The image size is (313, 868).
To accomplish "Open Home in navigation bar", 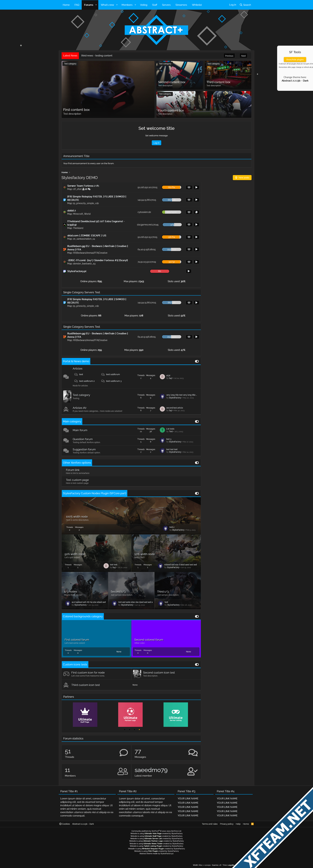I will point(66,5).
